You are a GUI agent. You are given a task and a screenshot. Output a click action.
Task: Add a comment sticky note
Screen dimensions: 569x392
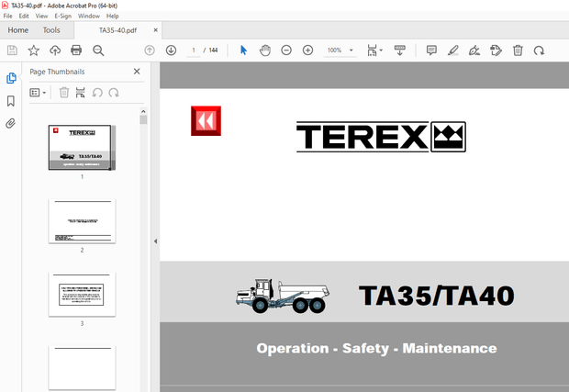click(x=431, y=50)
